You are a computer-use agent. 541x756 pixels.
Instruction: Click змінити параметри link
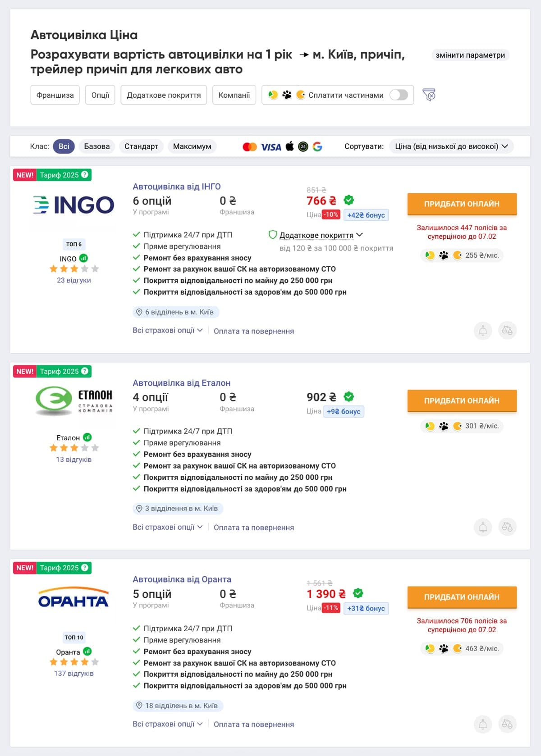click(x=470, y=55)
